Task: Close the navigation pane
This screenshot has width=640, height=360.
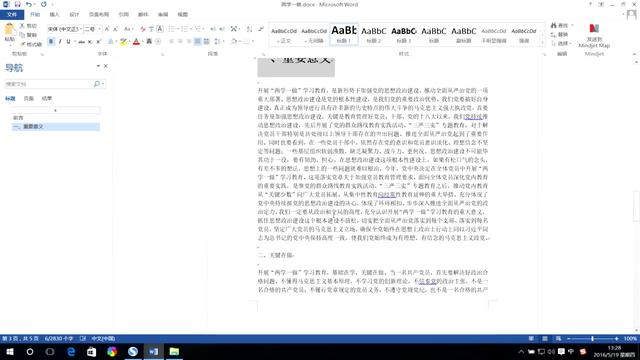Action: [106, 66]
